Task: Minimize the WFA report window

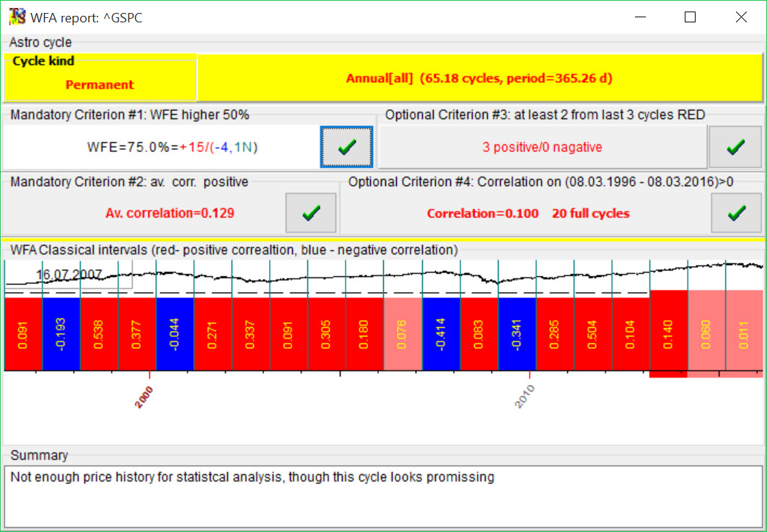Action: pos(639,17)
